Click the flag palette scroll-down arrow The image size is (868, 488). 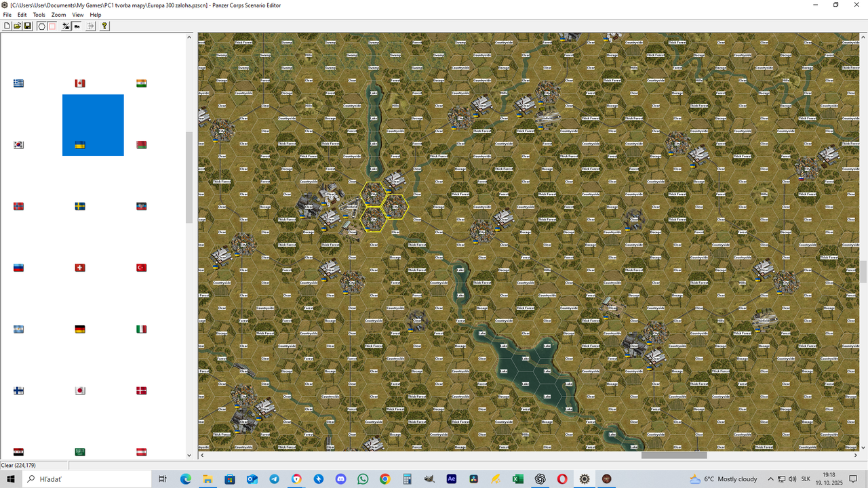(x=189, y=455)
